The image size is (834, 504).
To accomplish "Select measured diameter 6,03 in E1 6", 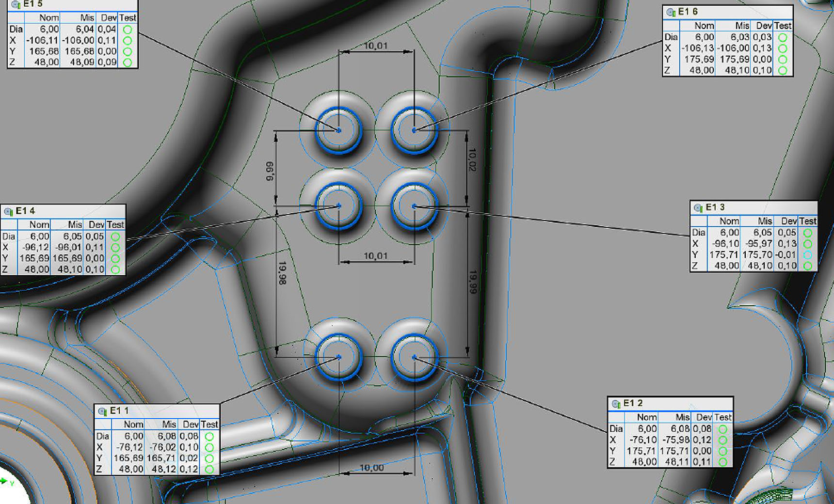I will click(x=740, y=37).
